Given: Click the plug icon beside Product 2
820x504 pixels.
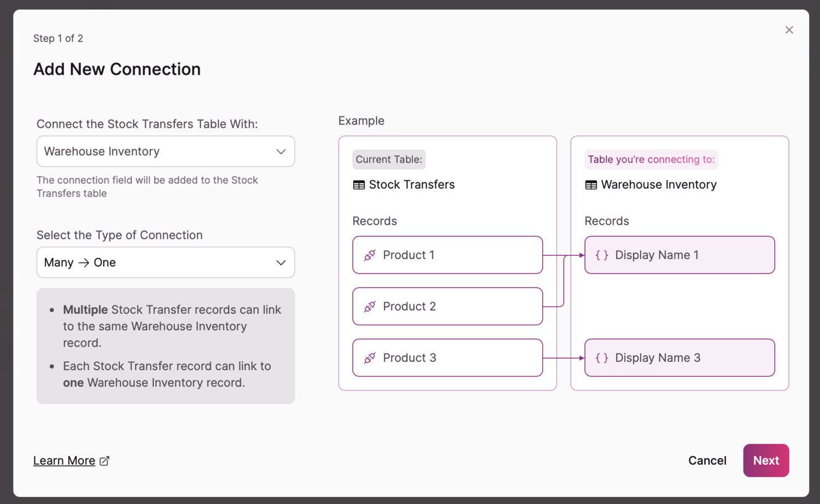Looking at the screenshot, I should (370, 307).
